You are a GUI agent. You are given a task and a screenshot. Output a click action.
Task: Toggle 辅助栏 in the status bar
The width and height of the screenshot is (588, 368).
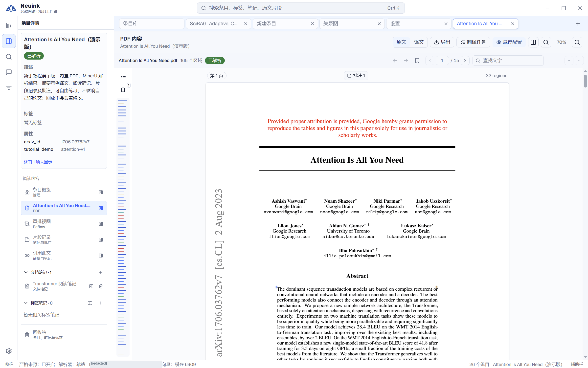tap(577, 364)
